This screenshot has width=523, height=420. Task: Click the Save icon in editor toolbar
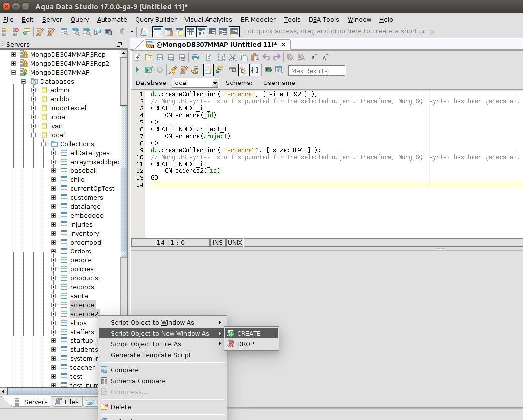click(160, 57)
